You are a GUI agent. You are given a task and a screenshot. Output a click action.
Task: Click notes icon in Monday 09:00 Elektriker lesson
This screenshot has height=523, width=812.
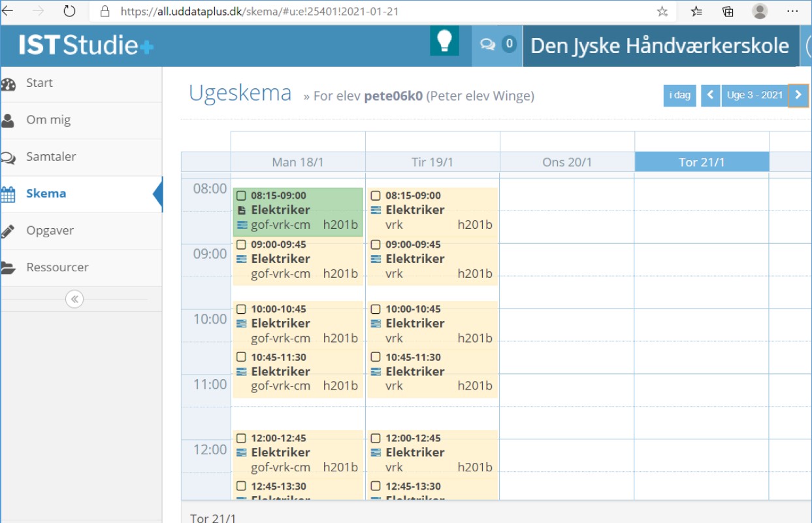tap(242, 259)
